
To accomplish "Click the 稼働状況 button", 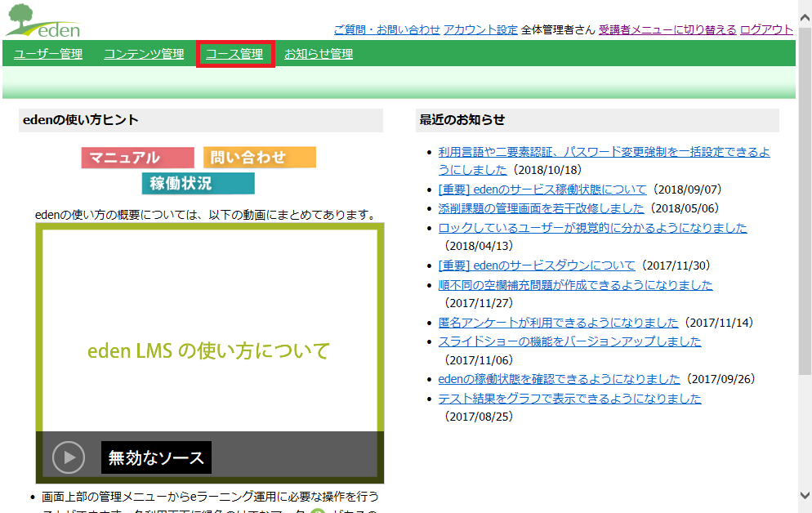I will point(199,183).
